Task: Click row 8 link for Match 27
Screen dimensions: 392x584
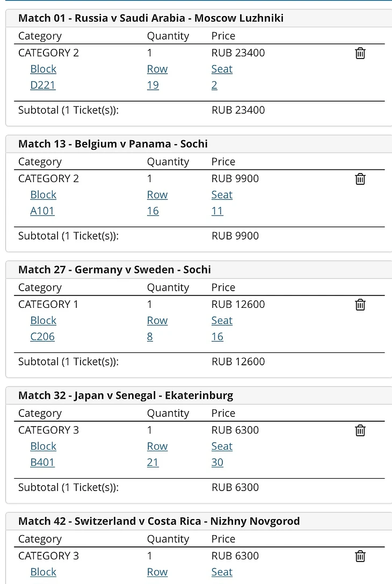Action: 150,336
